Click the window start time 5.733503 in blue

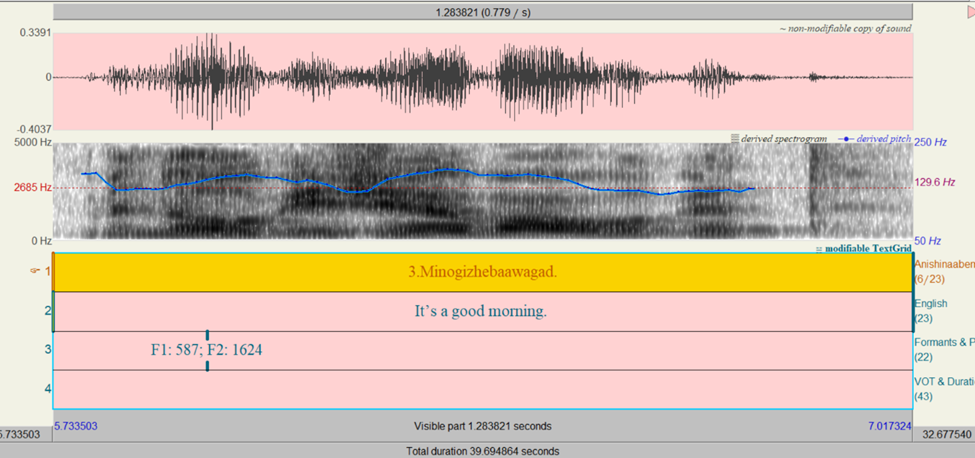tap(75, 426)
